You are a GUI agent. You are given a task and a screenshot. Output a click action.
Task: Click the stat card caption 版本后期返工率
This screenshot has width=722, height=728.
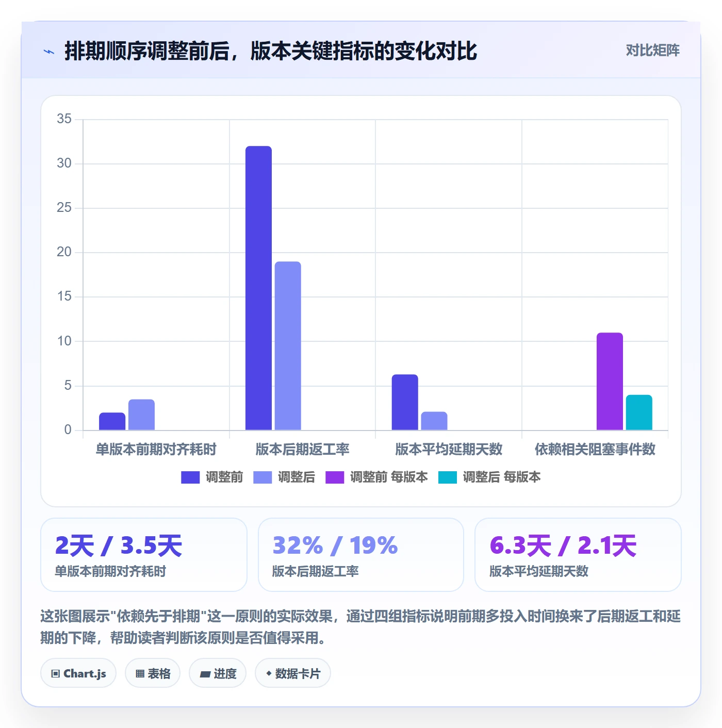pyautogui.click(x=315, y=571)
